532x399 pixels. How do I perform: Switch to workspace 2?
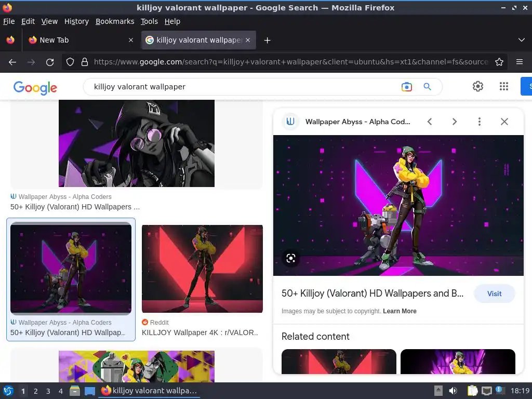tap(36, 391)
